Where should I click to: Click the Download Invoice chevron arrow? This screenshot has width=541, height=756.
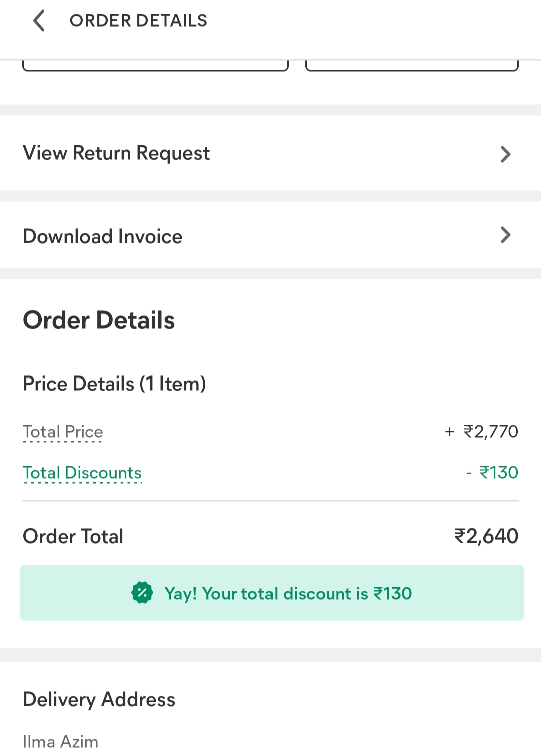505,235
